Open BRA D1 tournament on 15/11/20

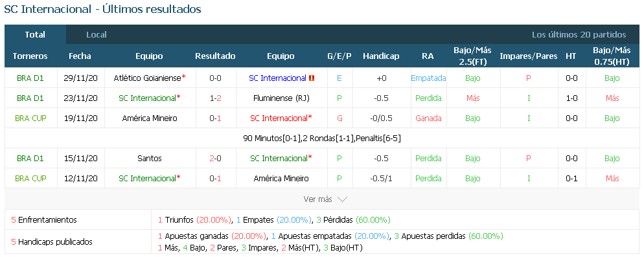pos(31,158)
